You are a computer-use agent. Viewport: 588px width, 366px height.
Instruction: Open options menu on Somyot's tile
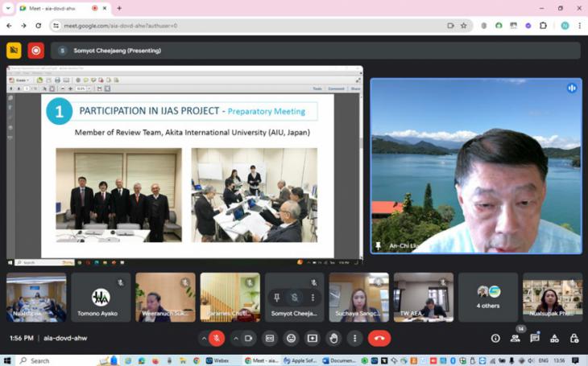(x=313, y=298)
